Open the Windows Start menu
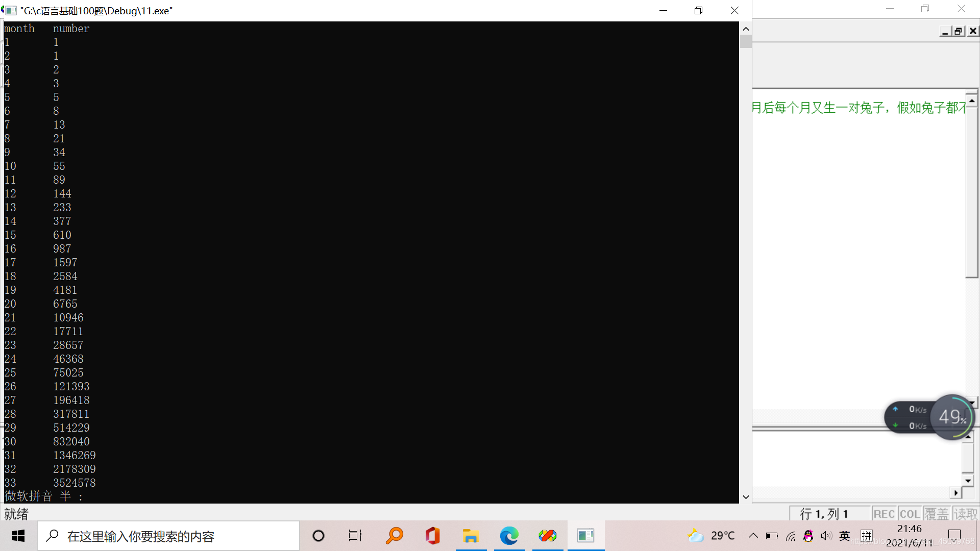Image resolution: width=980 pixels, height=551 pixels. (18, 536)
